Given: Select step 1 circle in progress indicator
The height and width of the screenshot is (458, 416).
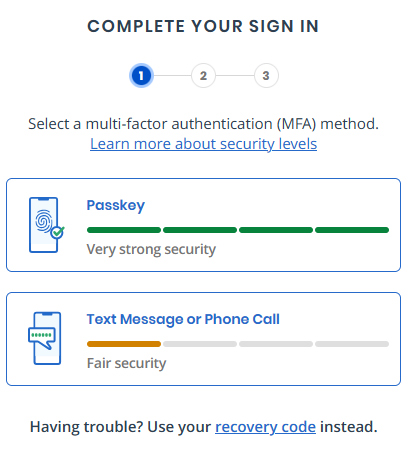Looking at the screenshot, I should (x=141, y=76).
